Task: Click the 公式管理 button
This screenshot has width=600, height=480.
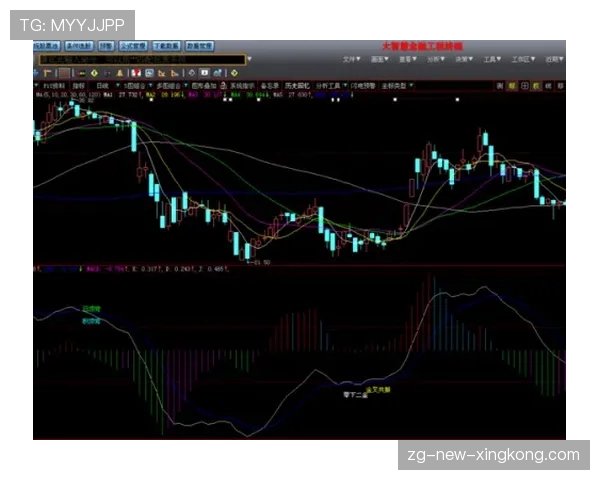Action: click(x=133, y=46)
